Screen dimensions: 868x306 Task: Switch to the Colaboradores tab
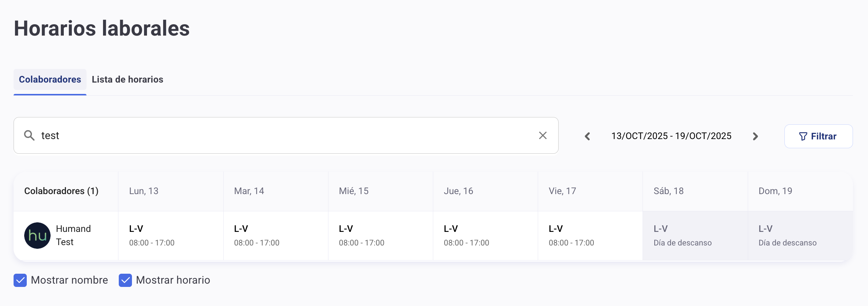pyautogui.click(x=50, y=80)
